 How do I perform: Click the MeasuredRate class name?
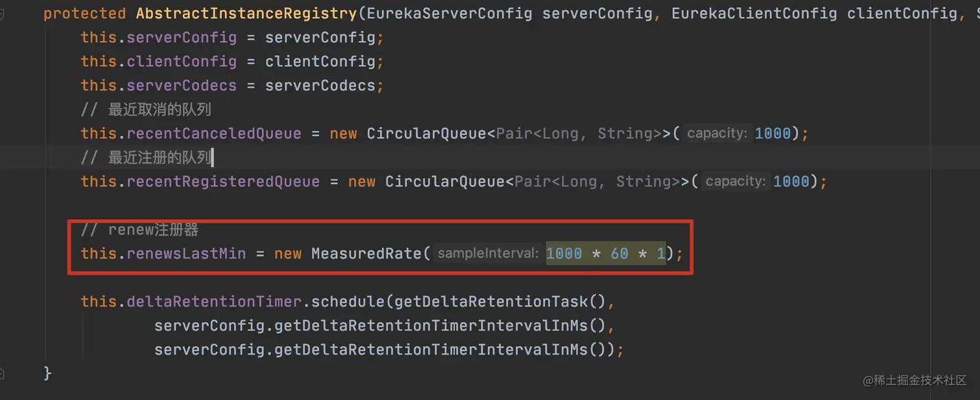(366, 253)
